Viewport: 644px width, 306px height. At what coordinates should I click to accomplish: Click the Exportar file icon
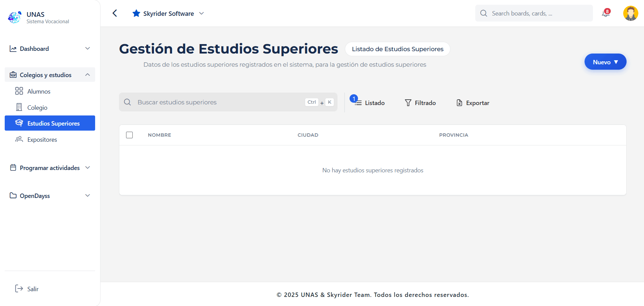459,103
